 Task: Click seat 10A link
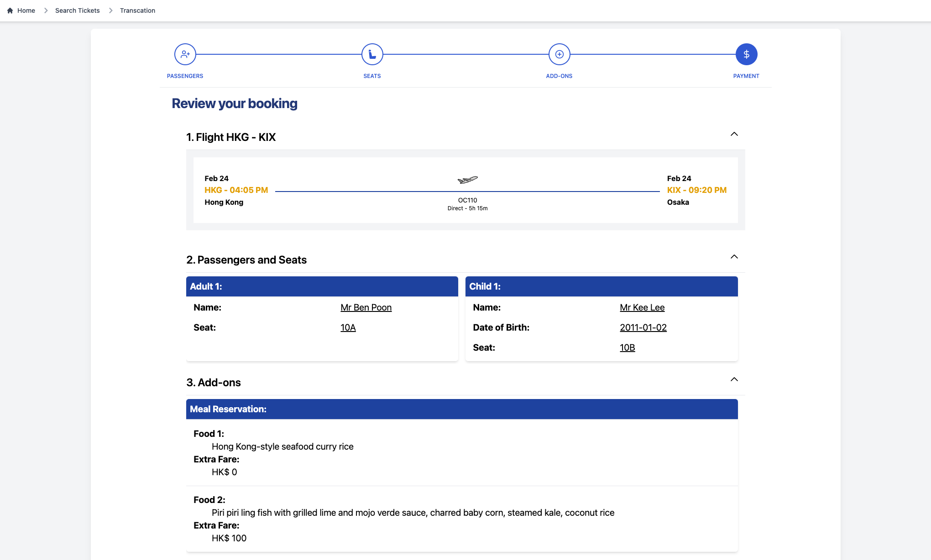tap(348, 327)
